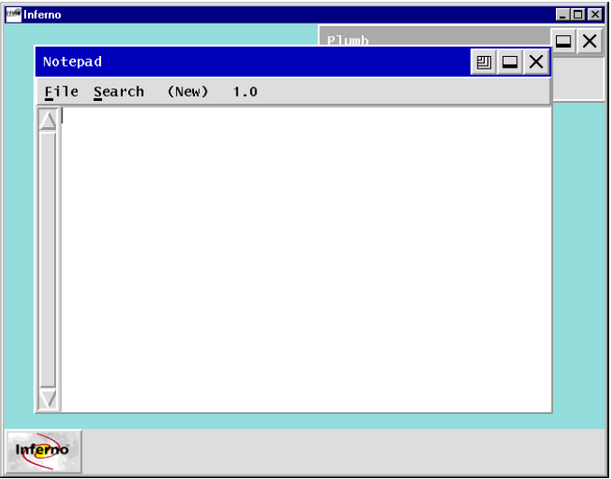Hide the Plumb window with its icon
The image size is (611, 479).
(x=563, y=41)
